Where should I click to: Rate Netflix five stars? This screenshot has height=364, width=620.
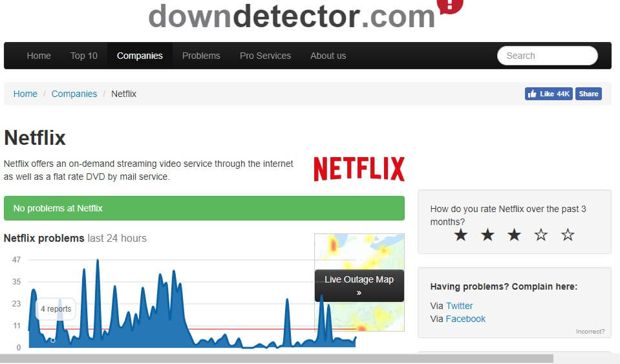pos(568,235)
